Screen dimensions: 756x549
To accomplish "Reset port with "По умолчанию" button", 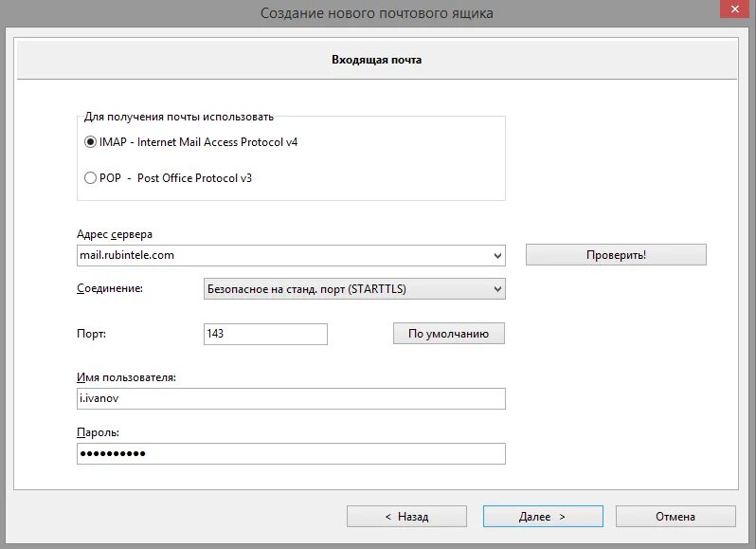I will click(448, 334).
